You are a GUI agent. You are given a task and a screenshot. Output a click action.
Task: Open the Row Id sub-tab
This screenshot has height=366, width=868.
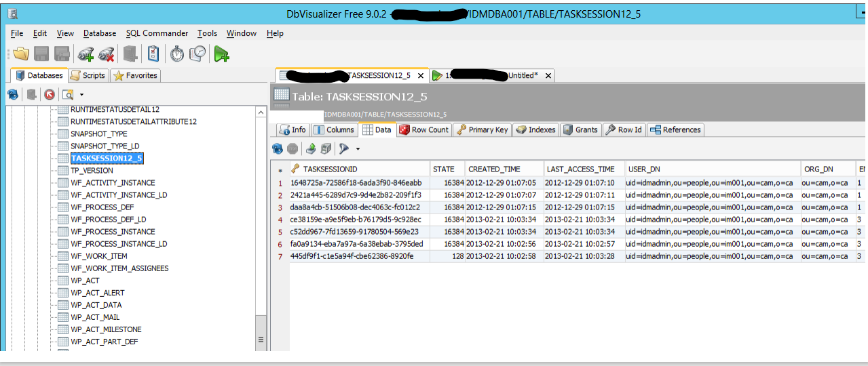click(624, 129)
